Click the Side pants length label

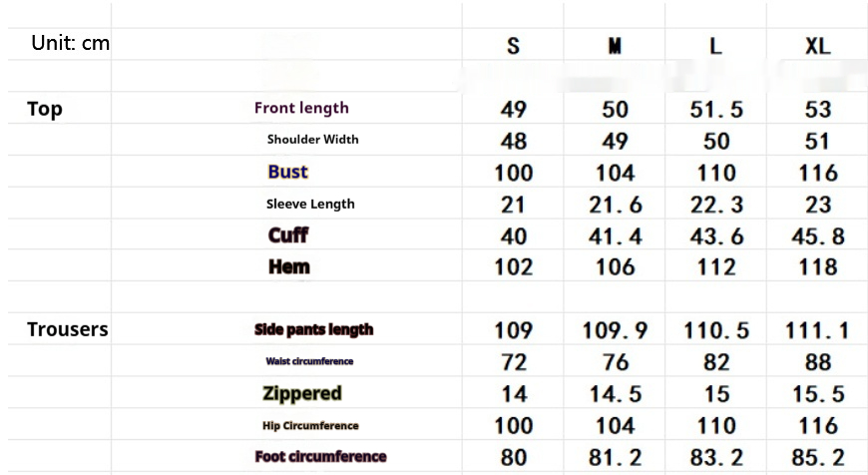tap(313, 329)
